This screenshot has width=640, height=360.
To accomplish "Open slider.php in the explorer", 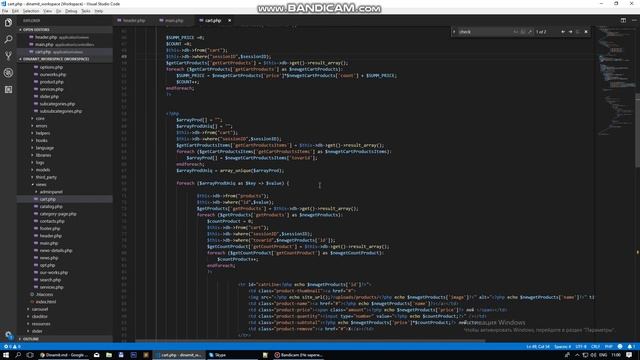I will [49, 97].
